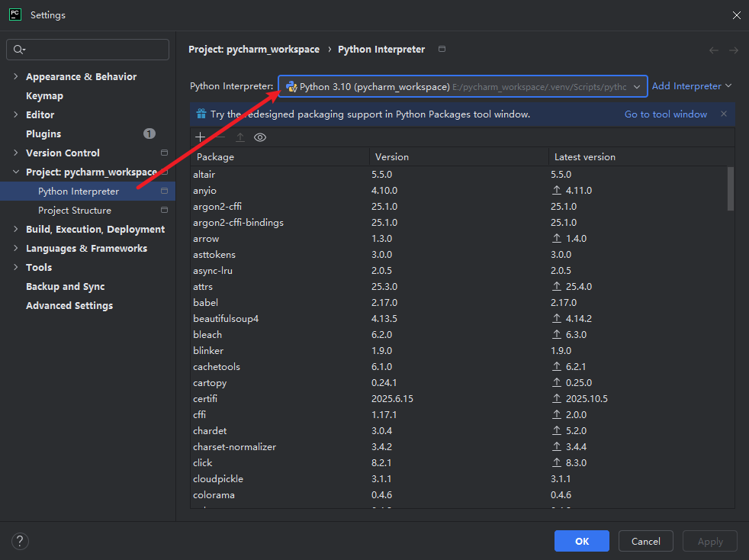Dismiss the packaging support banner

tap(724, 114)
